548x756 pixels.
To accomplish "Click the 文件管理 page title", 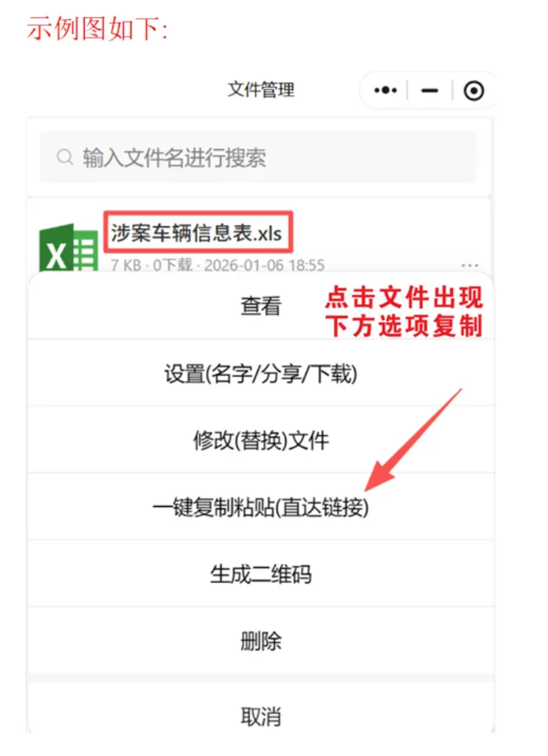I will click(x=261, y=89).
